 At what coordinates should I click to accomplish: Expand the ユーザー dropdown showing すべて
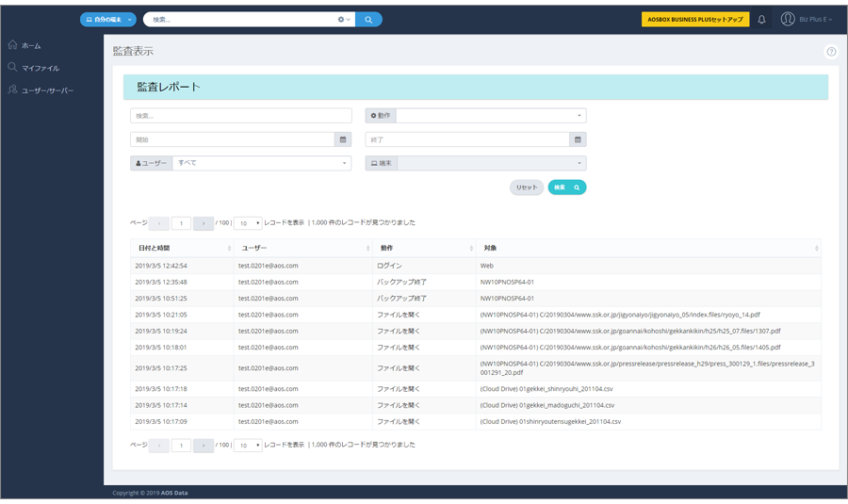coord(262,163)
